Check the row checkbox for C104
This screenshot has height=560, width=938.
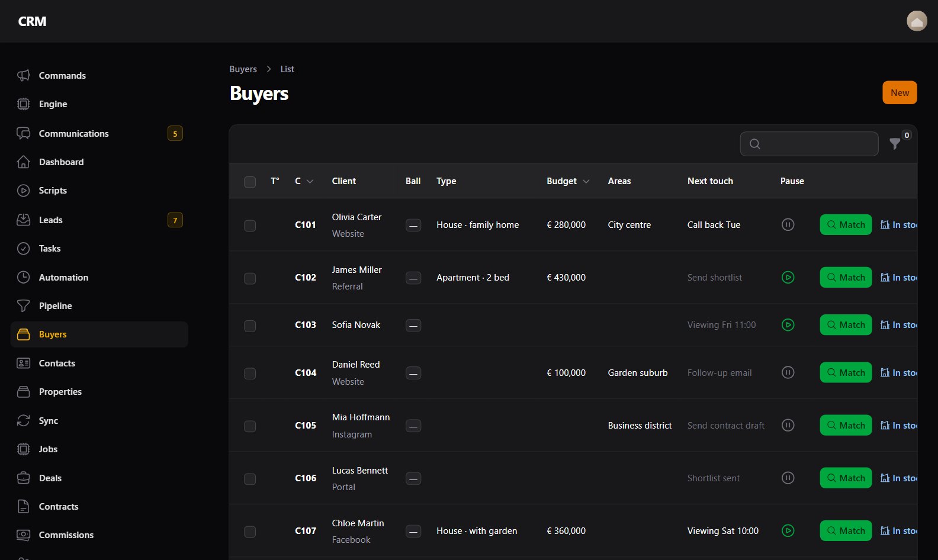pos(250,374)
